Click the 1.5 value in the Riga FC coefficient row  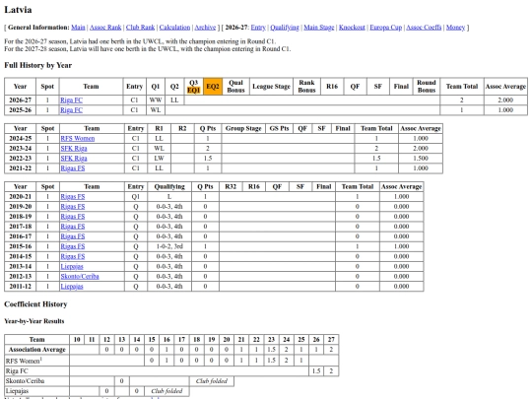click(x=316, y=370)
